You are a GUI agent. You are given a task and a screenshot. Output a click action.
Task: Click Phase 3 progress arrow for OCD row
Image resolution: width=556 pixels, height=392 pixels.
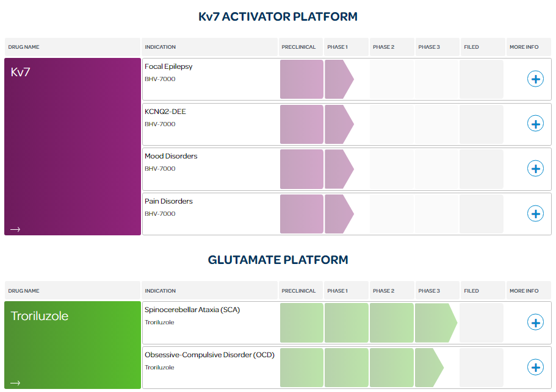(428, 367)
